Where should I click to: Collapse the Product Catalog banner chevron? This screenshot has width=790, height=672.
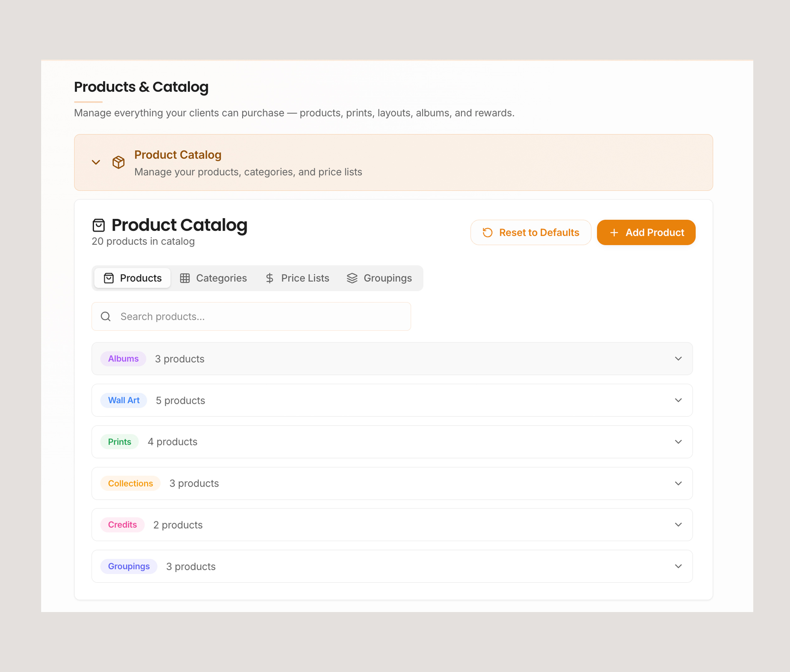(x=96, y=162)
